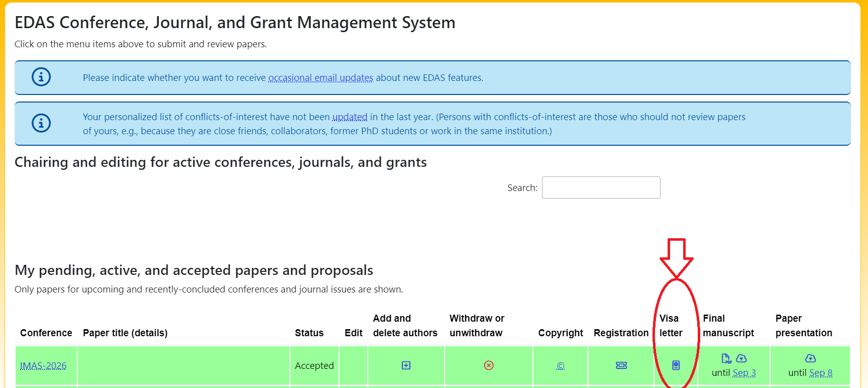Click the final manuscript upload cloud icon
Image resolution: width=868 pixels, height=388 pixels.
(741, 358)
